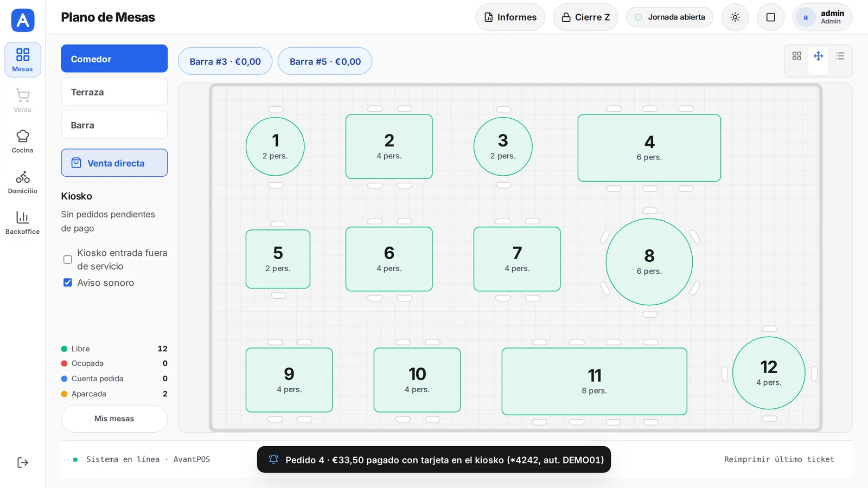Select the Terraza zone tab
The image size is (868, 488).
click(114, 92)
